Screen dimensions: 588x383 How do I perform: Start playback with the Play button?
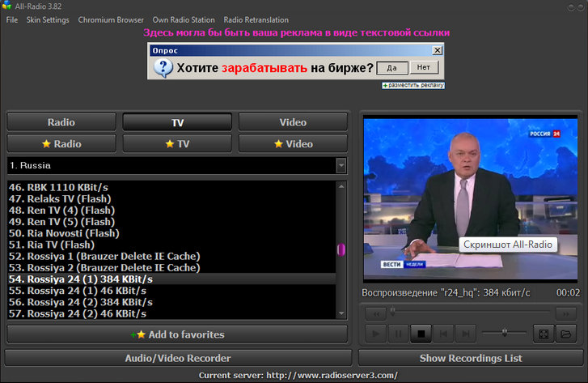click(375, 334)
